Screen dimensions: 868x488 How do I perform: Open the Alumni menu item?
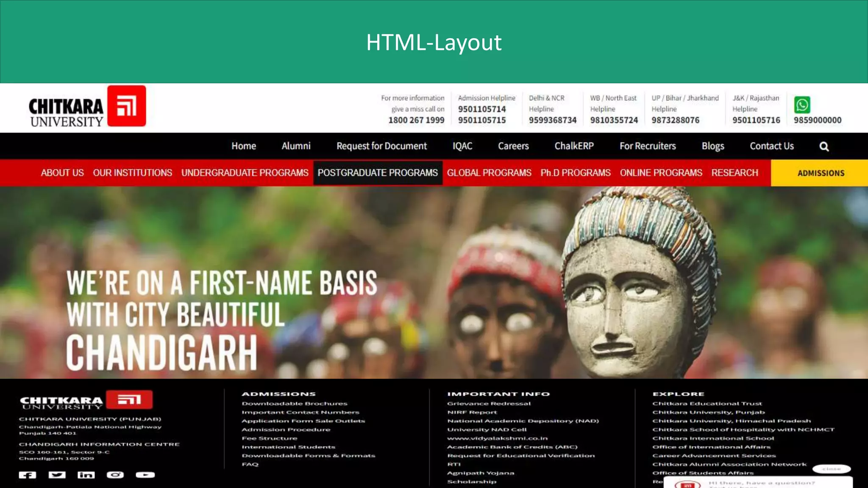[x=296, y=146]
